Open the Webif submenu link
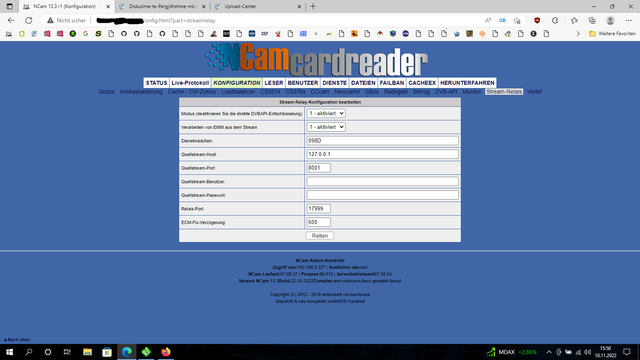 (534, 92)
